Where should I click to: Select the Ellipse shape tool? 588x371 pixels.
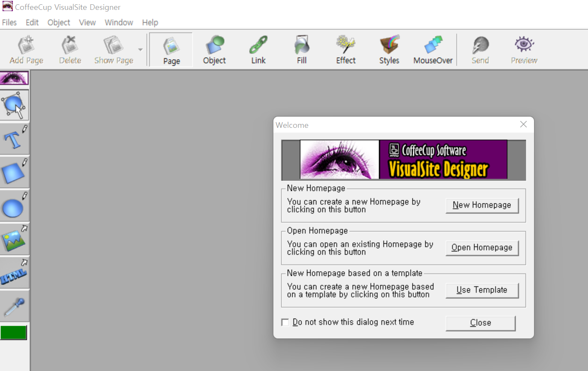click(x=15, y=205)
